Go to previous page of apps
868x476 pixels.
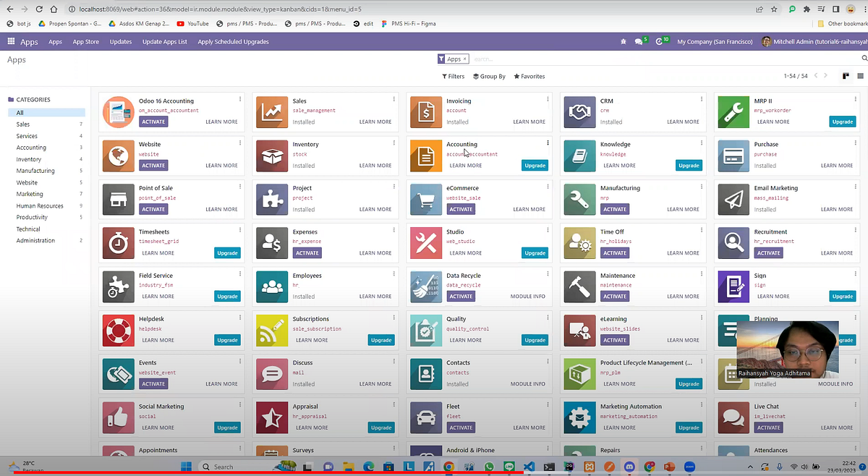[x=817, y=76]
